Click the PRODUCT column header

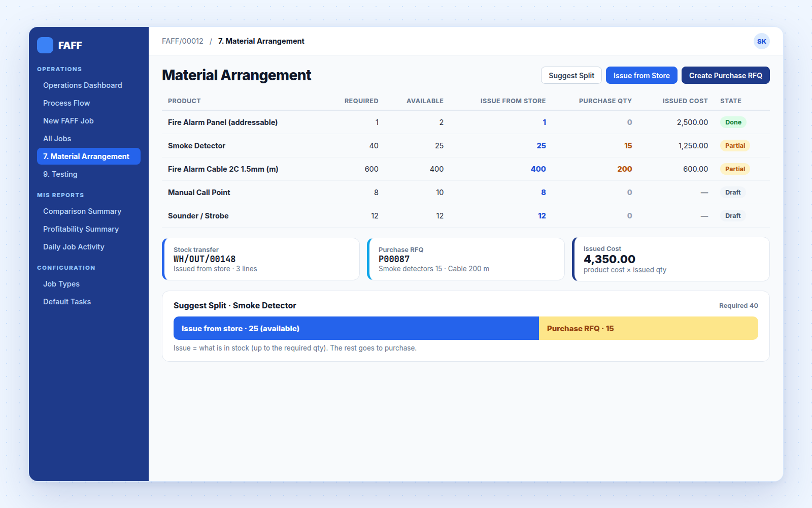pos(184,101)
